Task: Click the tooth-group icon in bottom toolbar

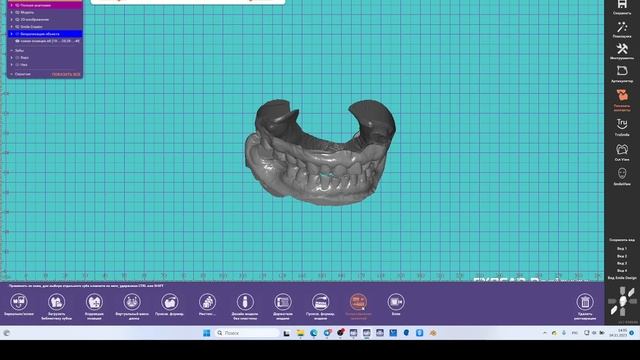Action: click(x=207, y=302)
